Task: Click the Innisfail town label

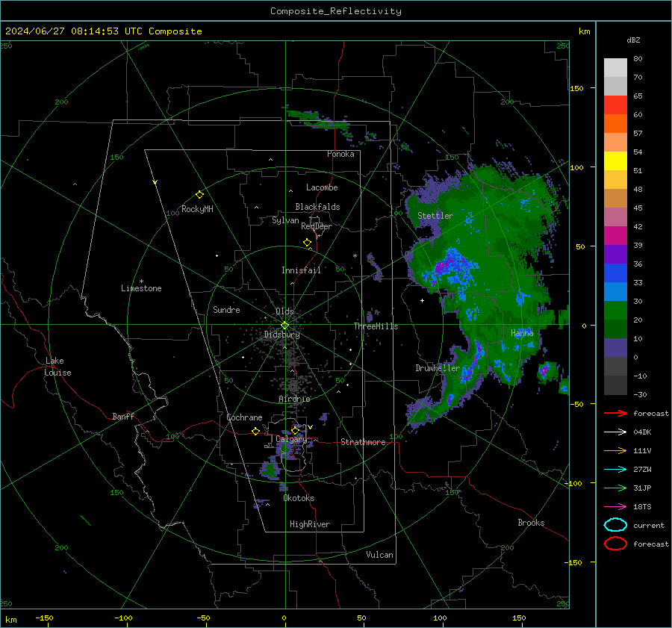Action: pyautogui.click(x=301, y=270)
